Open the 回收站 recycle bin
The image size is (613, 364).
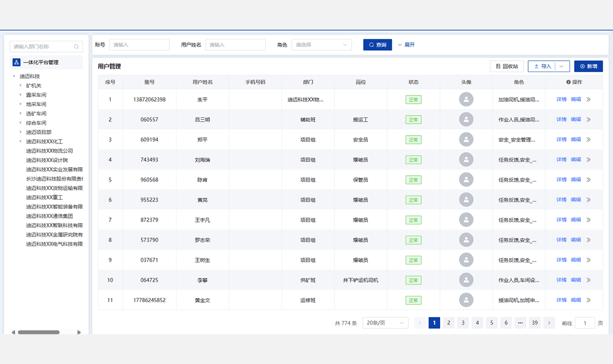[506, 66]
